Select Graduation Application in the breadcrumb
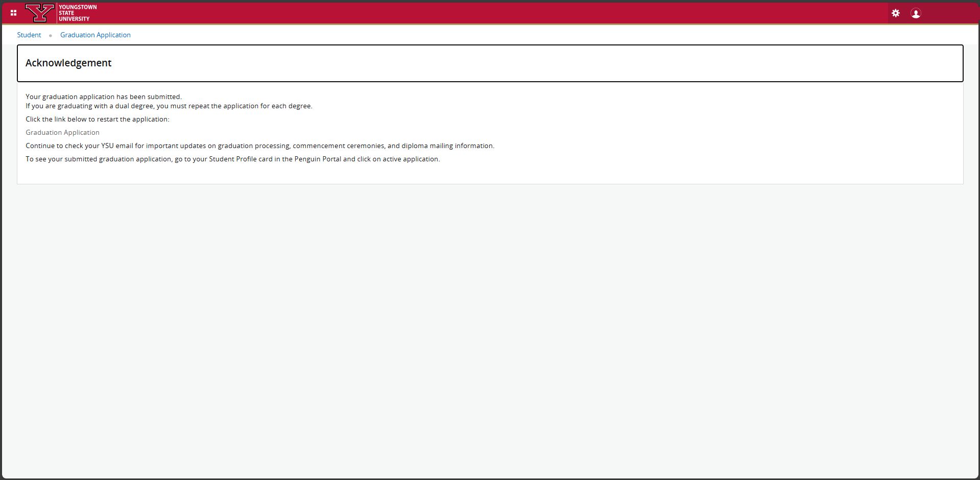980x480 pixels. pos(95,35)
